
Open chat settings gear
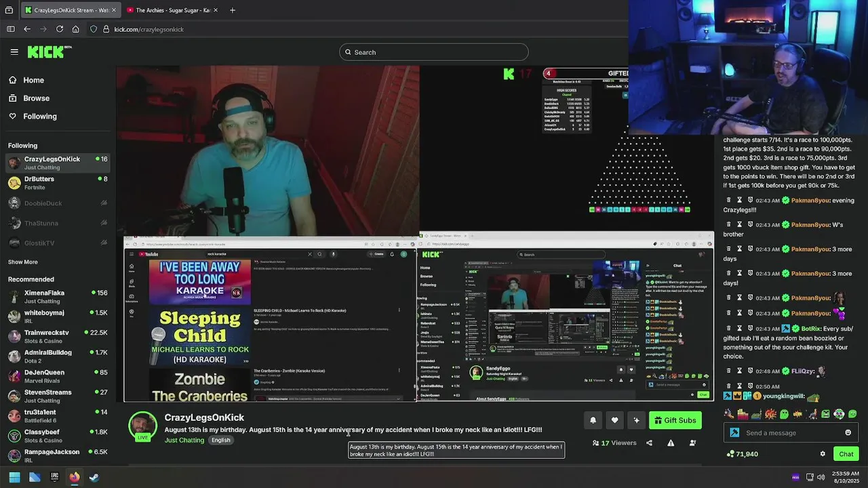click(x=823, y=454)
